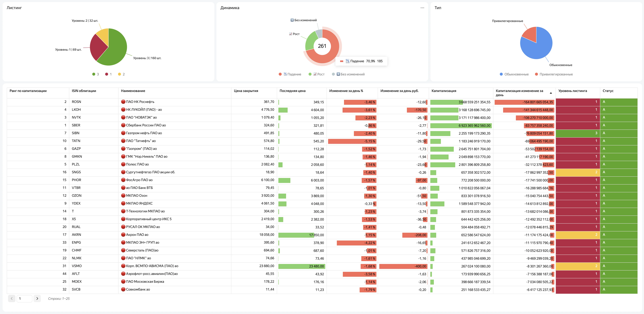Select green level 3 slice in Листинг pie
Image resolution: width=644 pixels, height=314 pixels.
point(115,50)
